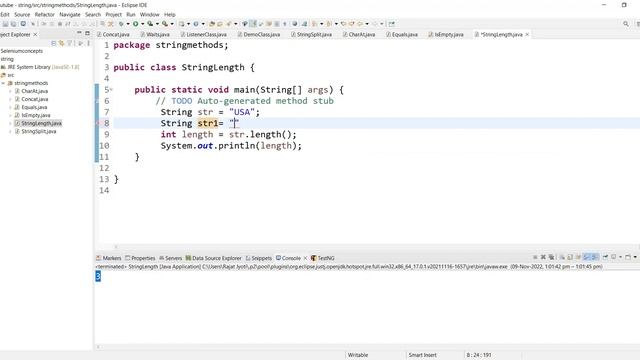The height and width of the screenshot is (360, 640).
Task: Collapse the stringmethods package node
Action: coord(3,83)
